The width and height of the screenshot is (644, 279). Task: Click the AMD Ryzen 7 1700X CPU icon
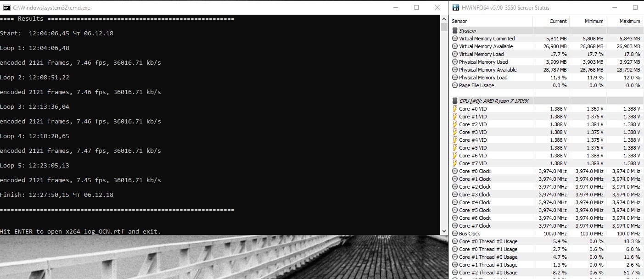pyautogui.click(x=455, y=101)
